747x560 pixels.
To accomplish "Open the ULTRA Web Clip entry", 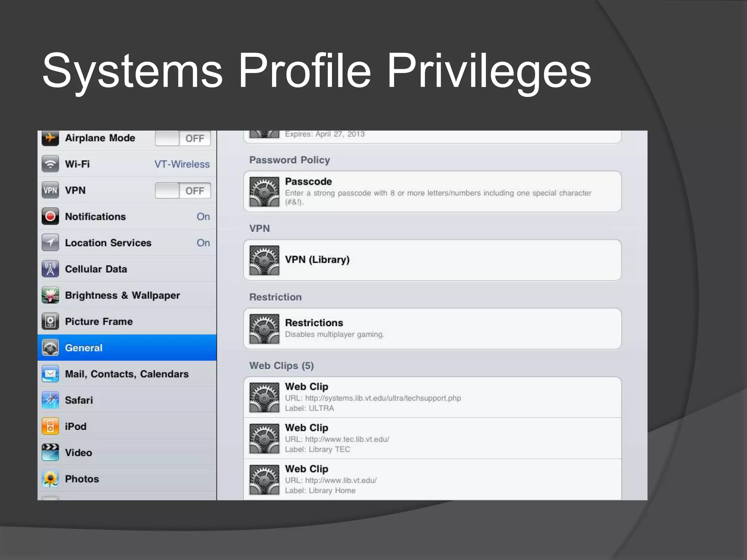I will pyautogui.click(x=433, y=397).
